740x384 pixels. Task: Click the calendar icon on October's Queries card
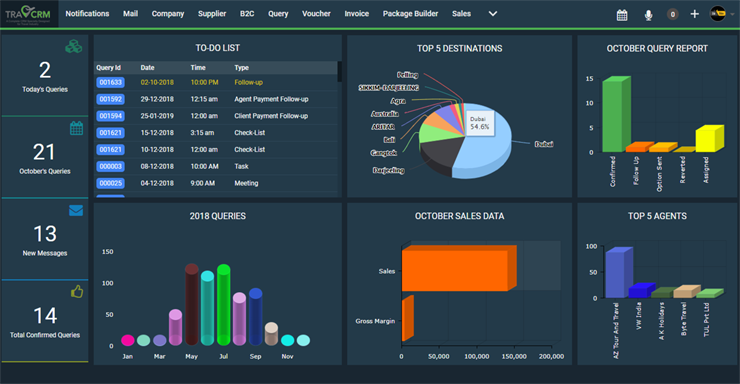[76, 128]
